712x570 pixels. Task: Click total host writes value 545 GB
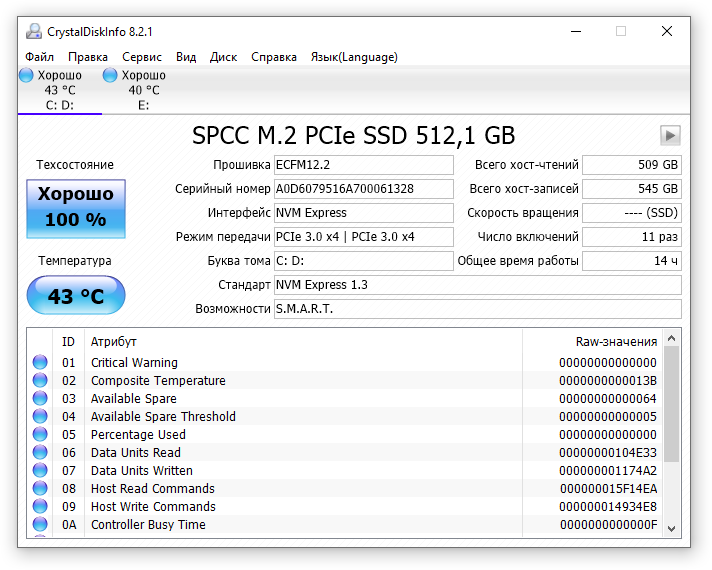pos(632,189)
